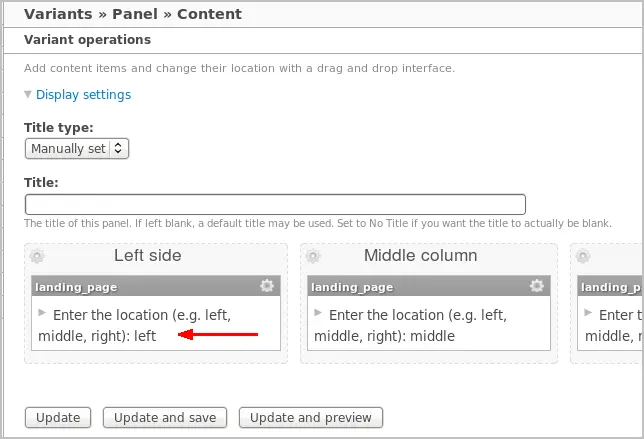The width and height of the screenshot is (644, 439).
Task: Open the Middle column region gear icon
Action: 313,256
